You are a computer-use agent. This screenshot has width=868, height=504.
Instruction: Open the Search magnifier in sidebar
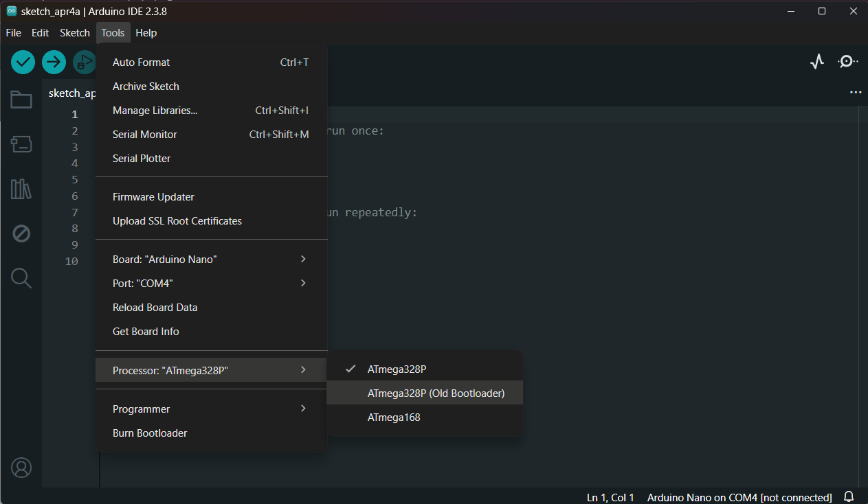click(21, 278)
